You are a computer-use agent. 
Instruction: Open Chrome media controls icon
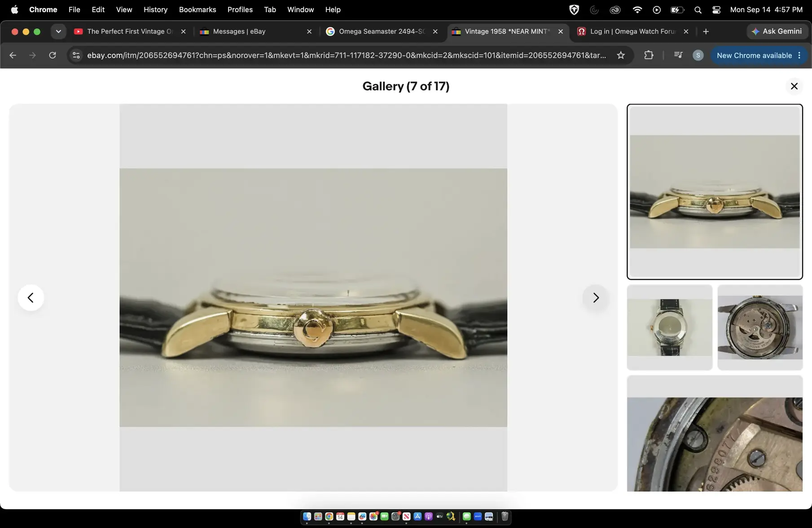tap(678, 55)
